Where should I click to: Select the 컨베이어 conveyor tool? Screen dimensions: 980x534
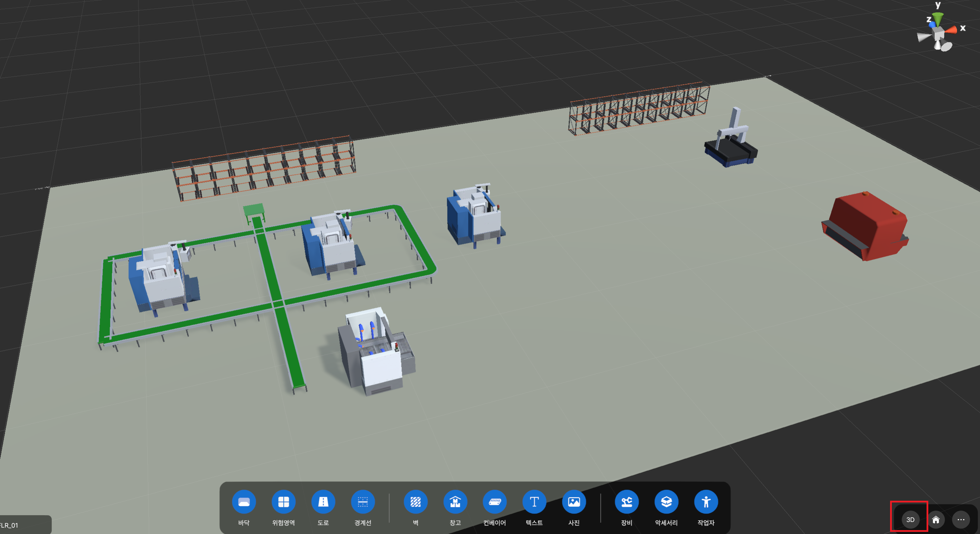click(x=495, y=502)
